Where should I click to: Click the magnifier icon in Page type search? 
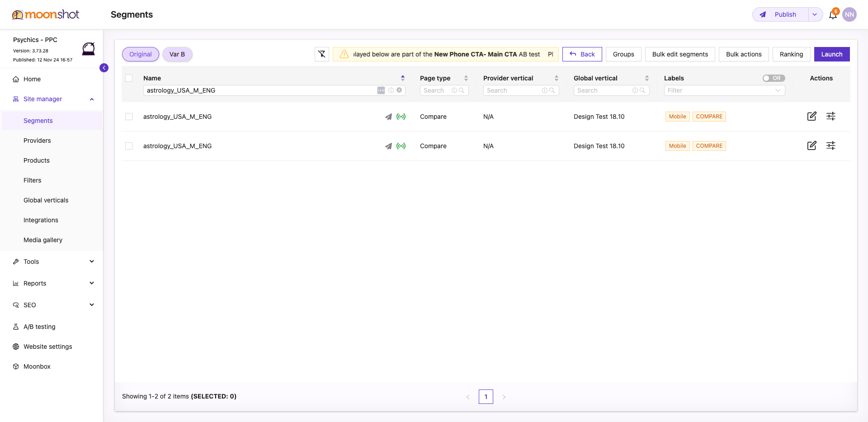pyautogui.click(x=462, y=90)
